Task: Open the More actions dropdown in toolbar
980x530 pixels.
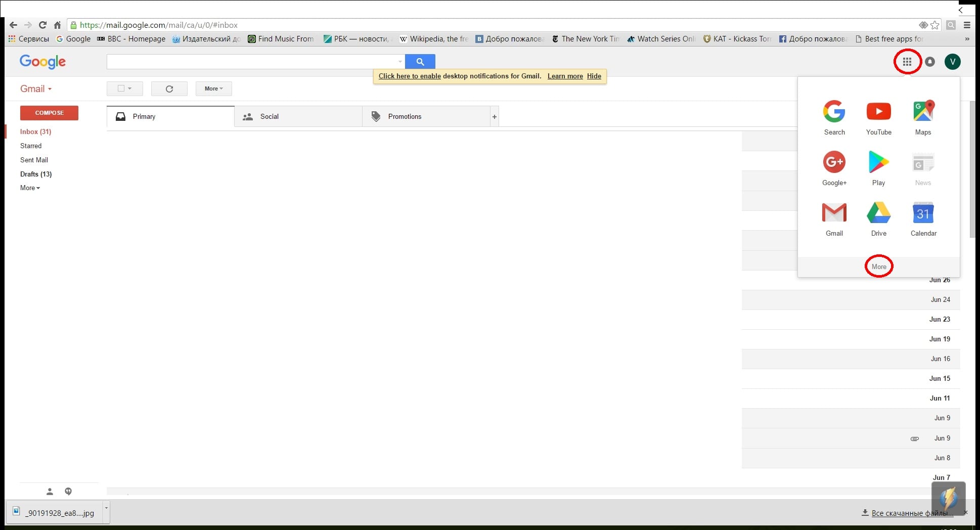Action: (x=213, y=89)
